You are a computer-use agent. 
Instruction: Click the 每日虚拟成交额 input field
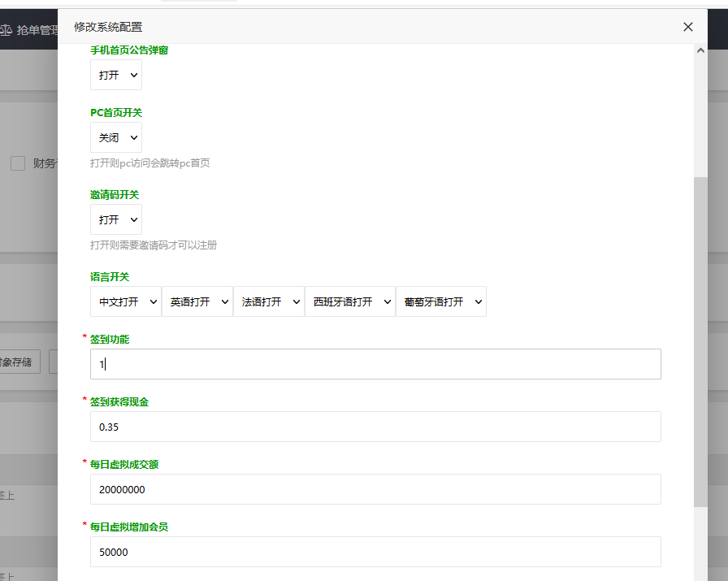pos(374,489)
